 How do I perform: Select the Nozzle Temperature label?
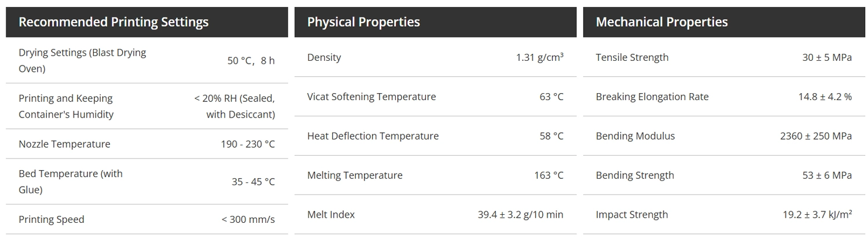[x=64, y=144]
